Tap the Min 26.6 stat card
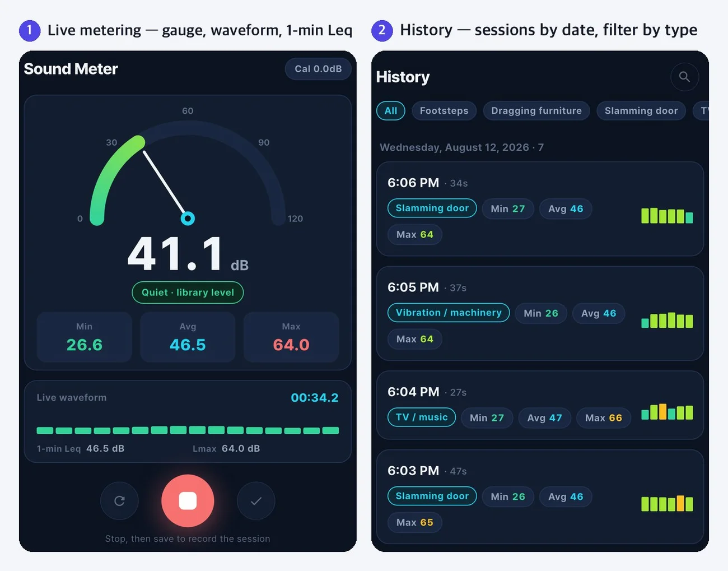This screenshot has height=571, width=728. (x=85, y=337)
